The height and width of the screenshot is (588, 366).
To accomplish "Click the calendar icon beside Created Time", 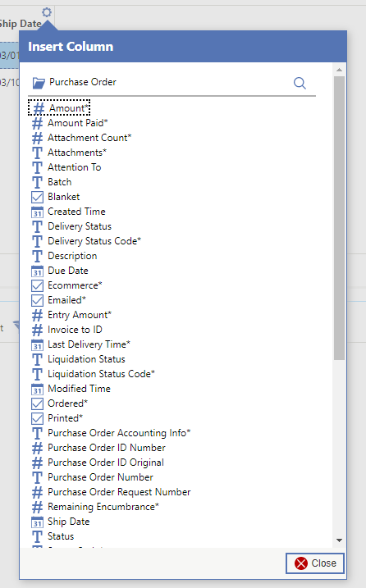I will [x=37, y=212].
